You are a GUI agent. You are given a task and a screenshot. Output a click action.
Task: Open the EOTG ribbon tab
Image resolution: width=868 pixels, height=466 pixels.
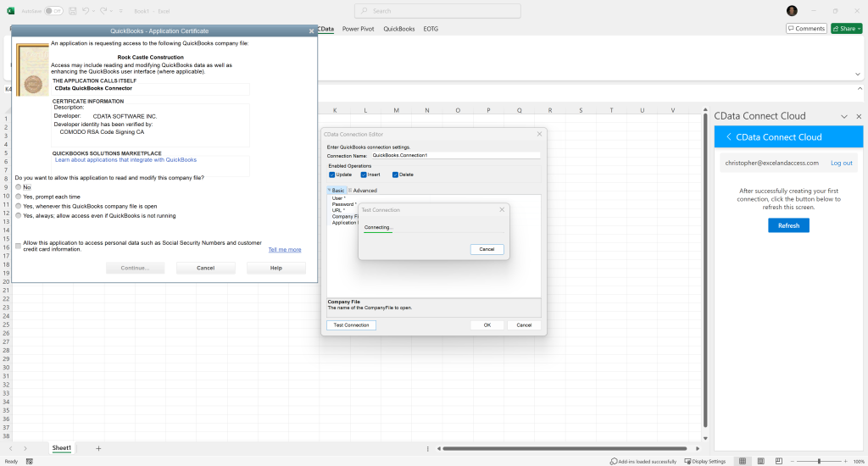pyautogui.click(x=431, y=29)
